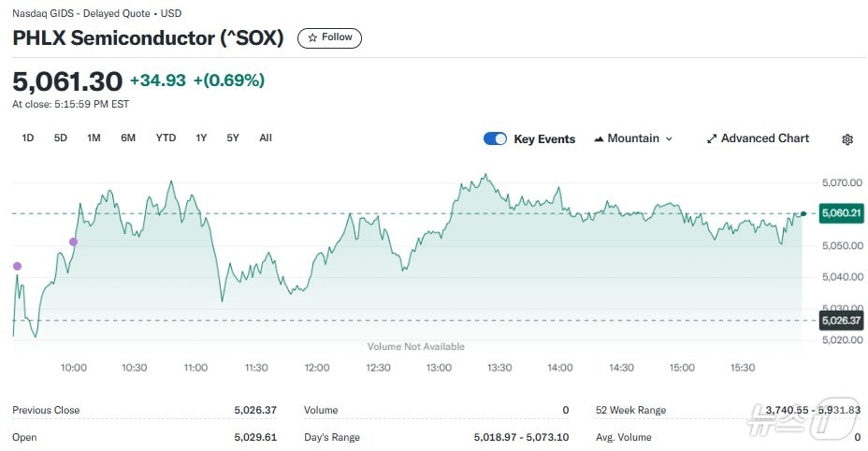Click the Volume label in stats

[321, 411]
